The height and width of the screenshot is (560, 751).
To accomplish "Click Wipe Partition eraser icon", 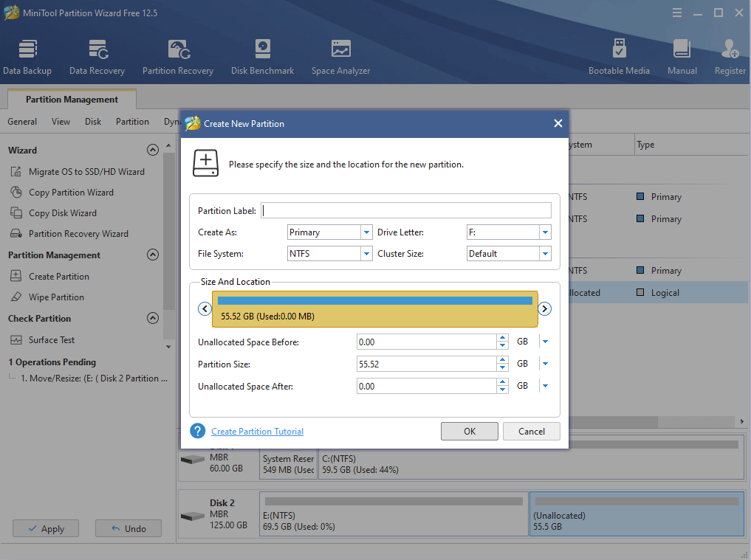I will click(16, 297).
